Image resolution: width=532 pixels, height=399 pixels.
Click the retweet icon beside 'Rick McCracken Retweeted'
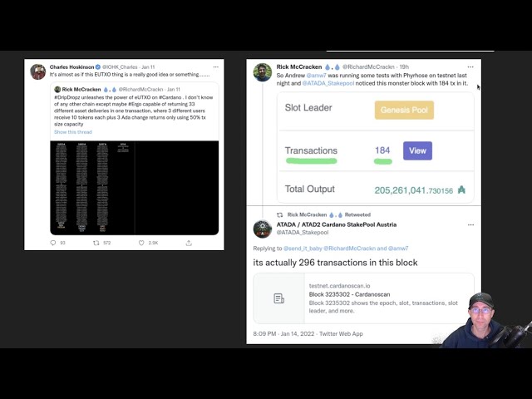279,214
